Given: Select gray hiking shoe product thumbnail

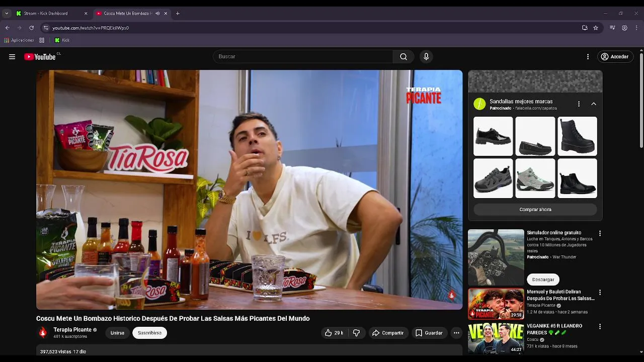Looking at the screenshot, I should click(493, 178).
